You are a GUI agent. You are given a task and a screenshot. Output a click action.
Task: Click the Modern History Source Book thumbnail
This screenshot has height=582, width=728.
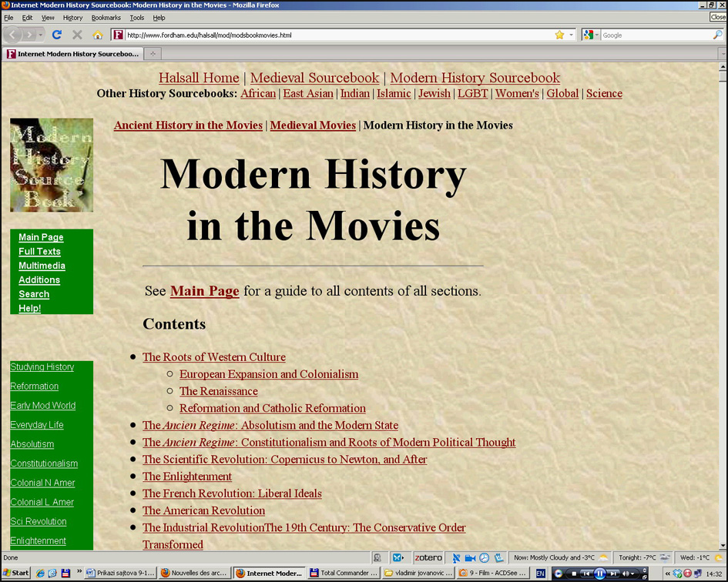point(52,165)
